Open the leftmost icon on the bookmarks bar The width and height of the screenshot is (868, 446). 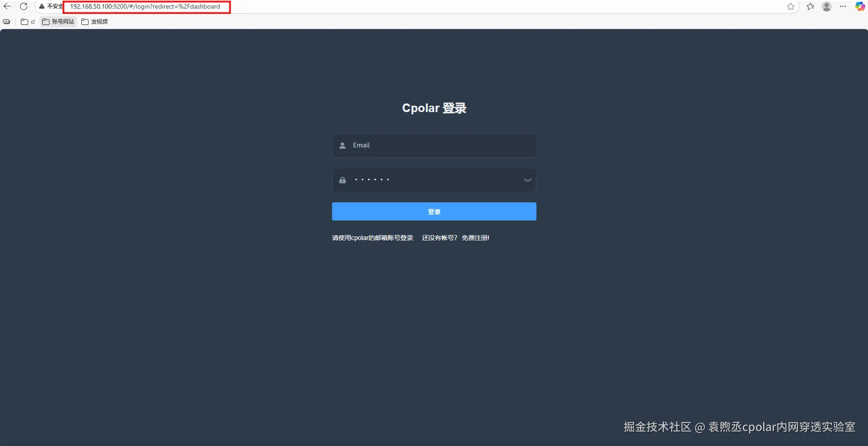[x=6, y=22]
